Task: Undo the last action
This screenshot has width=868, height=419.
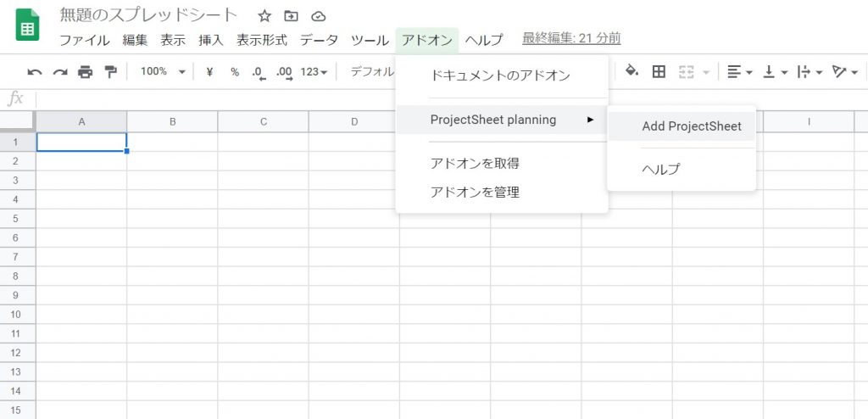Action: click(34, 72)
